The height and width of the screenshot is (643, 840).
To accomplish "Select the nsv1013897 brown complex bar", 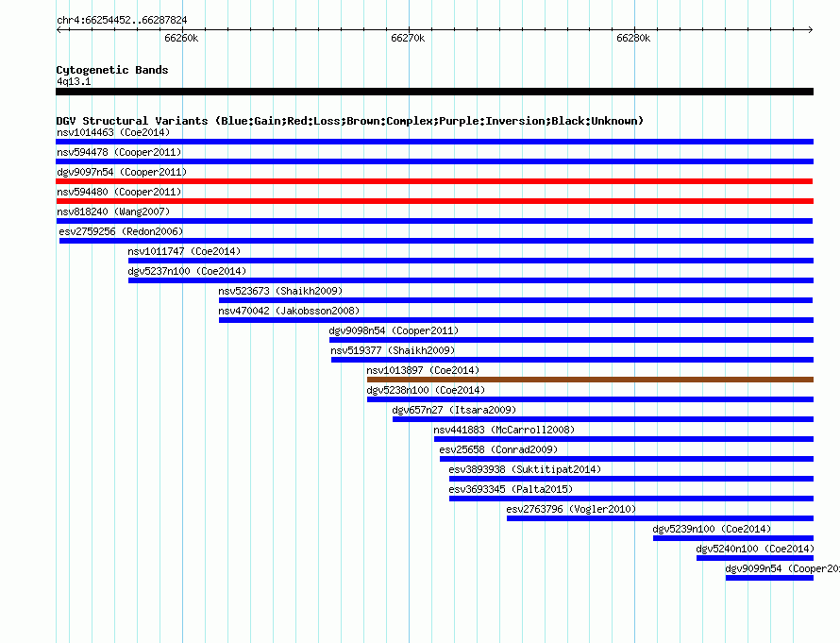I will pyautogui.click(x=590, y=380).
